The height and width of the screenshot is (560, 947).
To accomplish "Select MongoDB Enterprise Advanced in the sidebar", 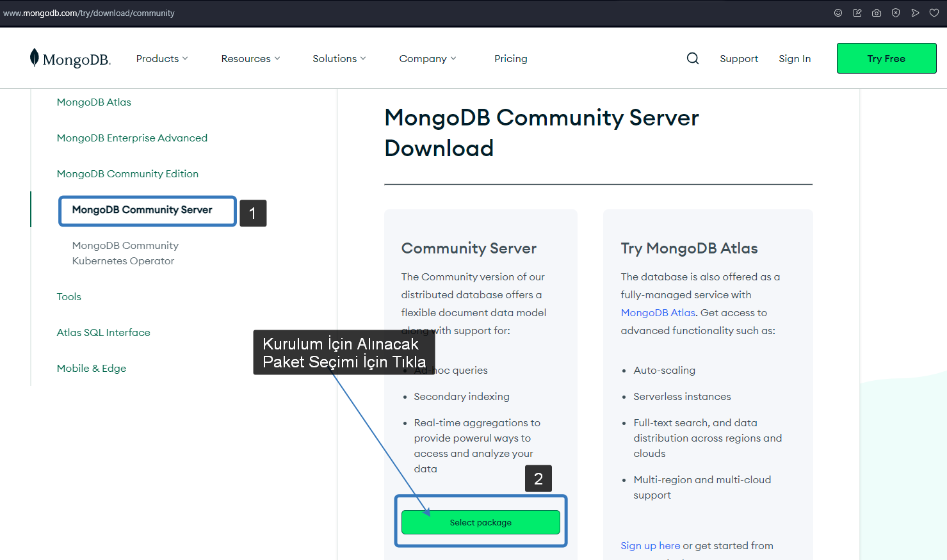I will 132,138.
